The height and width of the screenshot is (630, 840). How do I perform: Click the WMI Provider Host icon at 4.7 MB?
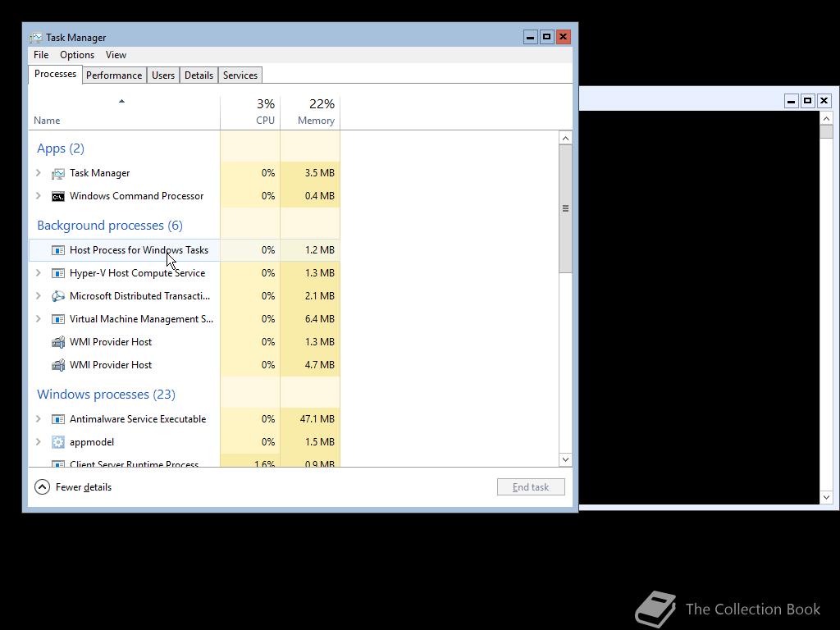tap(58, 365)
